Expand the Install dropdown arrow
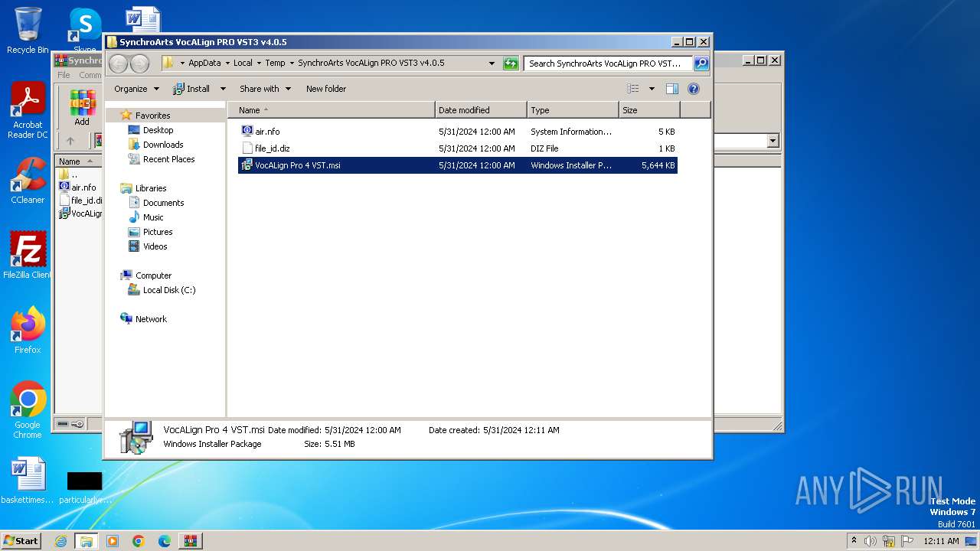Screen dimensions: 980x551 223,89
